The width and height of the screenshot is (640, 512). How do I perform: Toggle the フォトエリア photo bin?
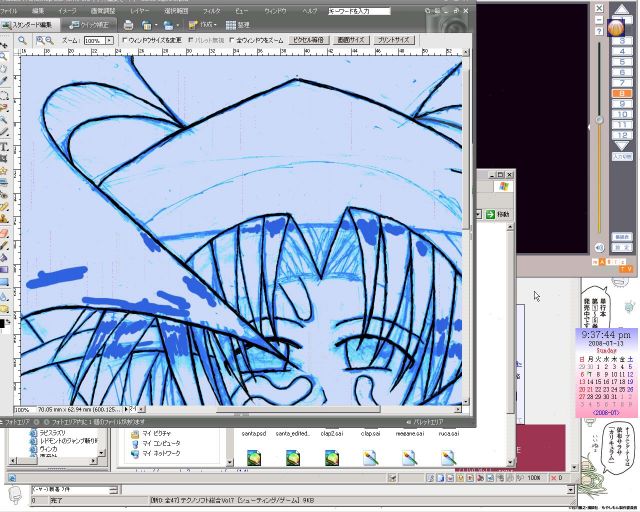point(15,422)
